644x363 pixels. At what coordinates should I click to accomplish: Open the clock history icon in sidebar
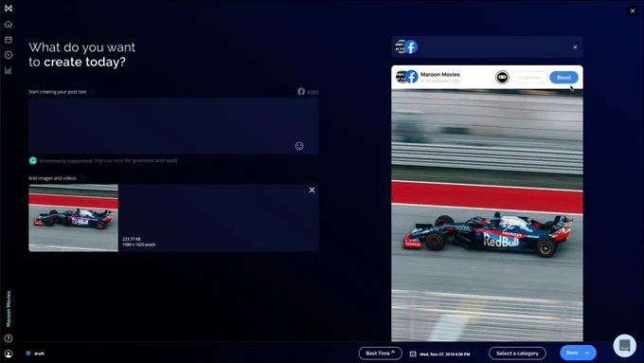9,55
